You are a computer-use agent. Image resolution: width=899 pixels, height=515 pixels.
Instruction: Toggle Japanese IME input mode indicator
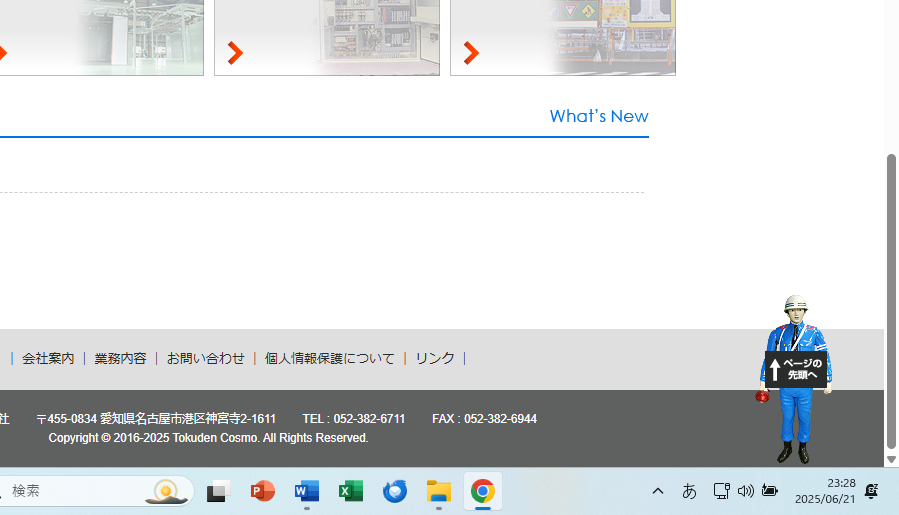689,491
